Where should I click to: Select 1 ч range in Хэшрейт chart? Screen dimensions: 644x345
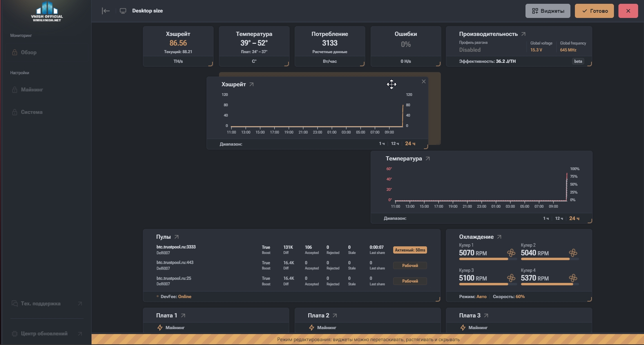coord(382,144)
